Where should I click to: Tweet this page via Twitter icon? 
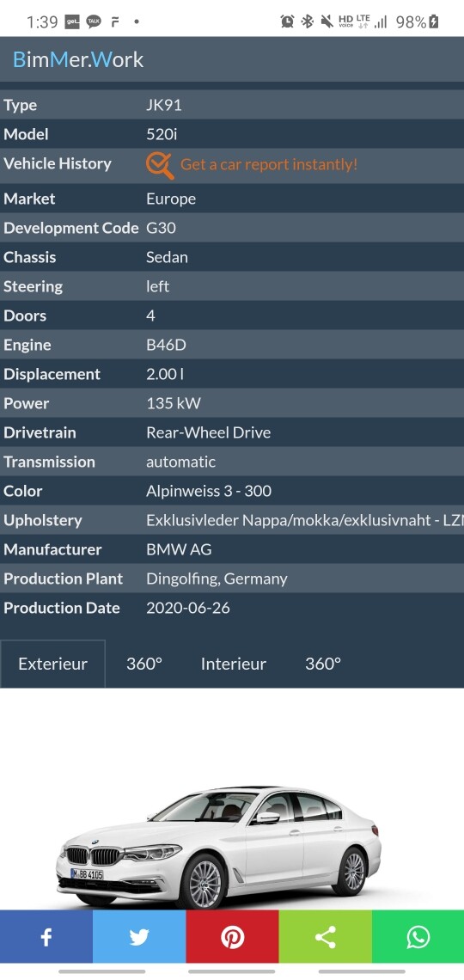tap(139, 936)
